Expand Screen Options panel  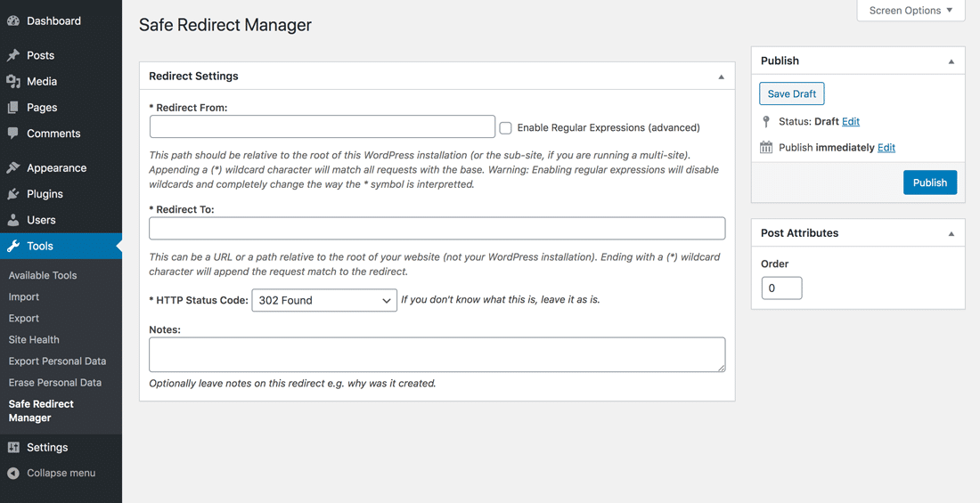(x=911, y=11)
